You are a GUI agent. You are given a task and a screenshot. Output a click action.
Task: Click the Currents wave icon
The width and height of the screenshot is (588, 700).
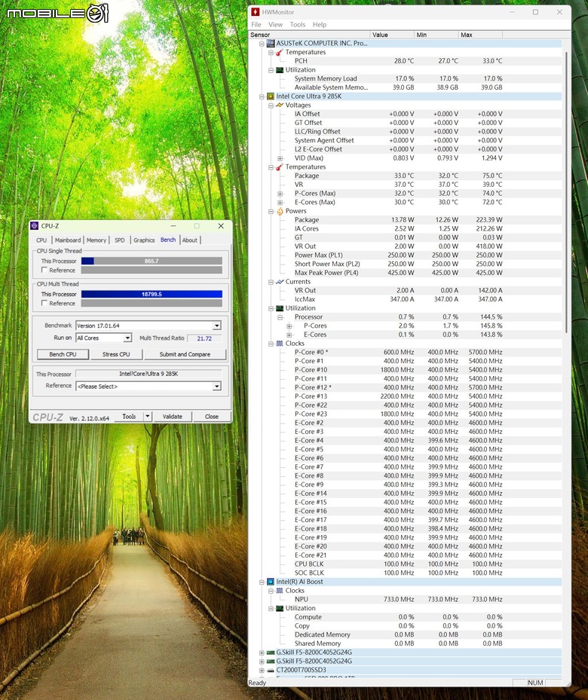click(x=280, y=282)
